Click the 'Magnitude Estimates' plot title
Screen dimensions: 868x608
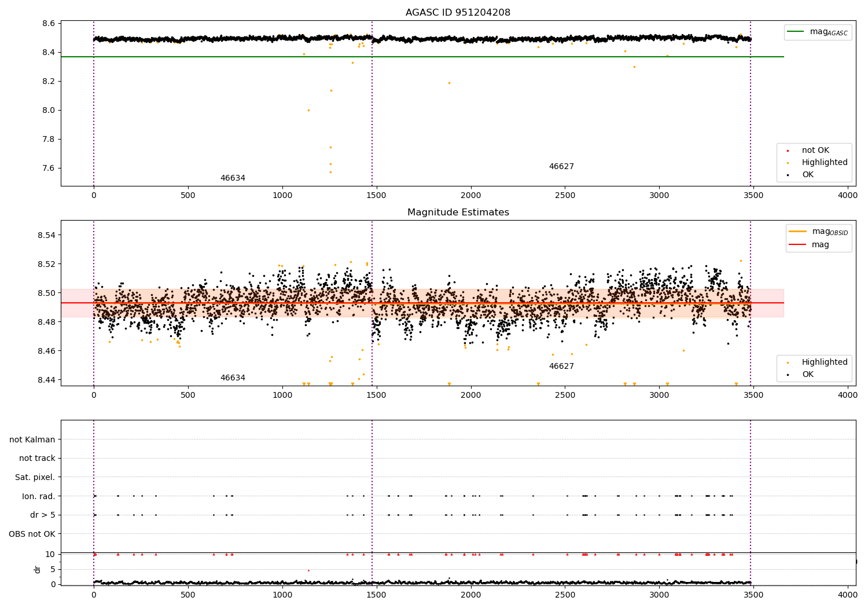[x=458, y=213]
